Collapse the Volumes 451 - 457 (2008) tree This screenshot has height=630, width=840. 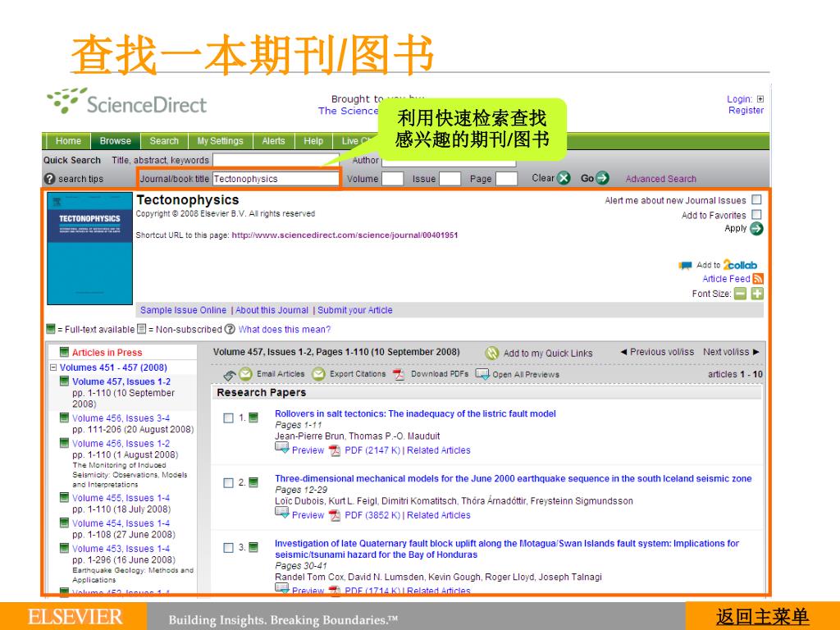coord(53,367)
